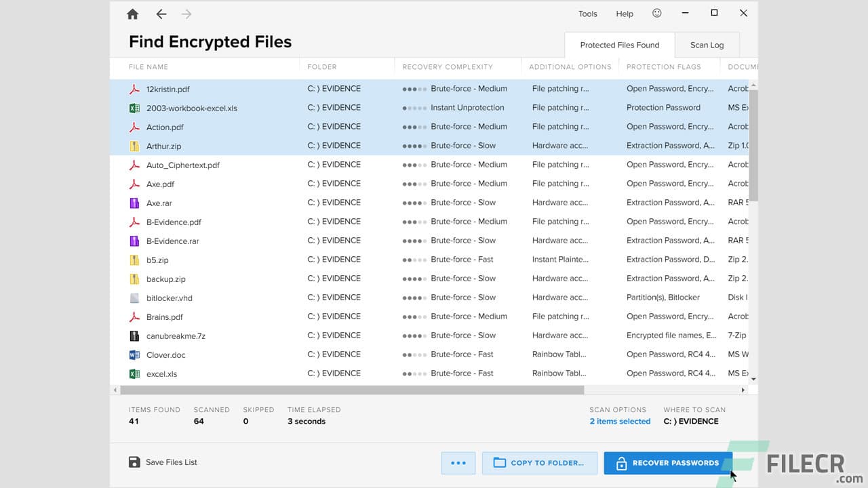Click the Excel icon next to excel.xls
This screenshot has height=488, width=868.
tap(136, 373)
